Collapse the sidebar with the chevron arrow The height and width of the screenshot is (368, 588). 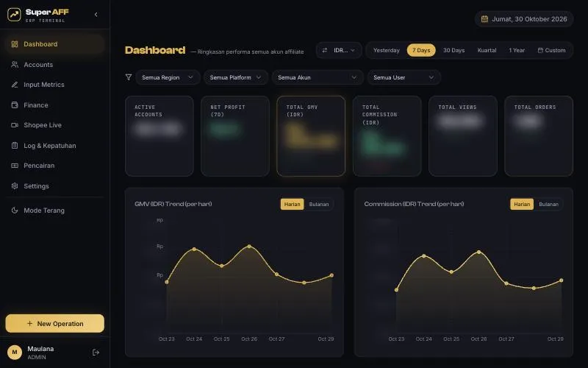[96, 15]
